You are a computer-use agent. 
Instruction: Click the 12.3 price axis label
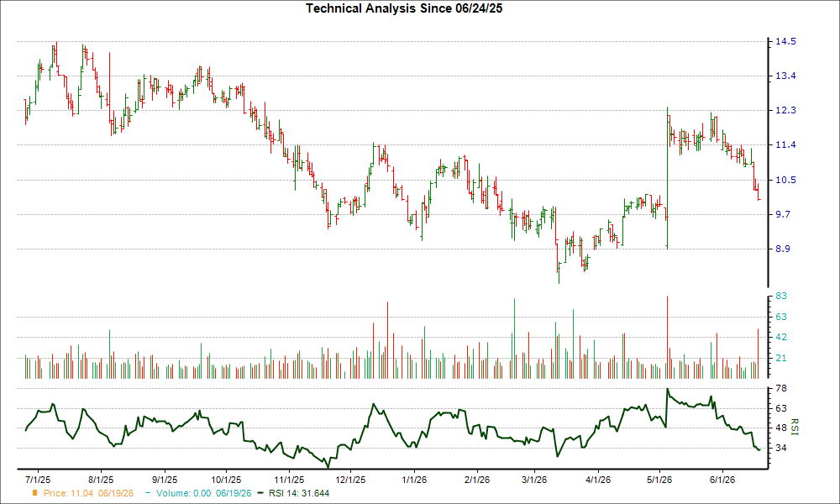(785, 110)
